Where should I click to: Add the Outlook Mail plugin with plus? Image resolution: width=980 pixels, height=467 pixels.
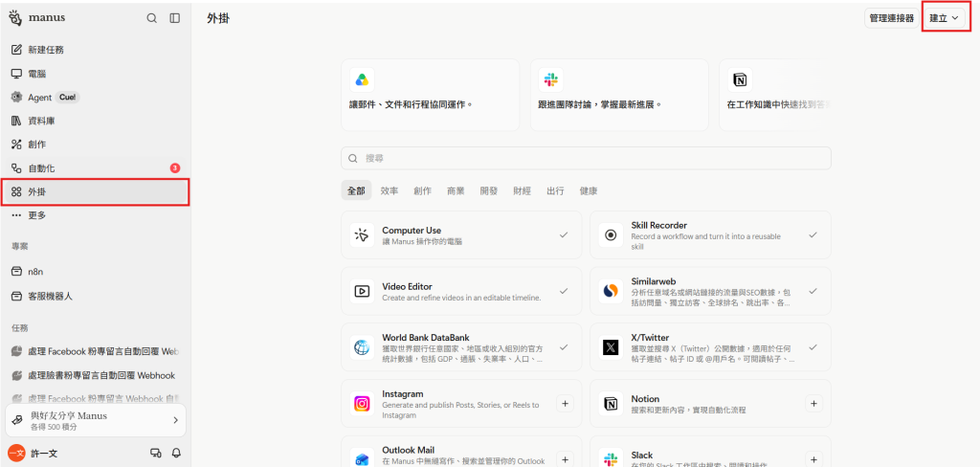click(x=565, y=459)
